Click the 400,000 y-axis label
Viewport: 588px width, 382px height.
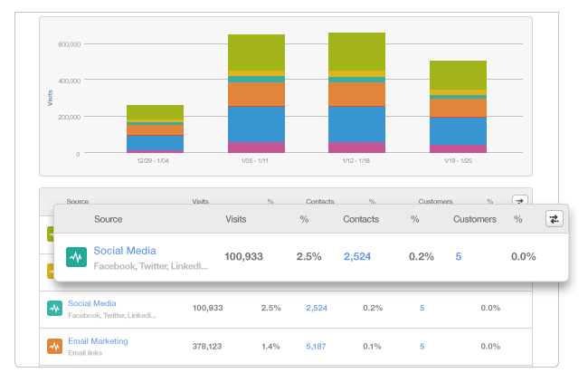[x=69, y=81]
